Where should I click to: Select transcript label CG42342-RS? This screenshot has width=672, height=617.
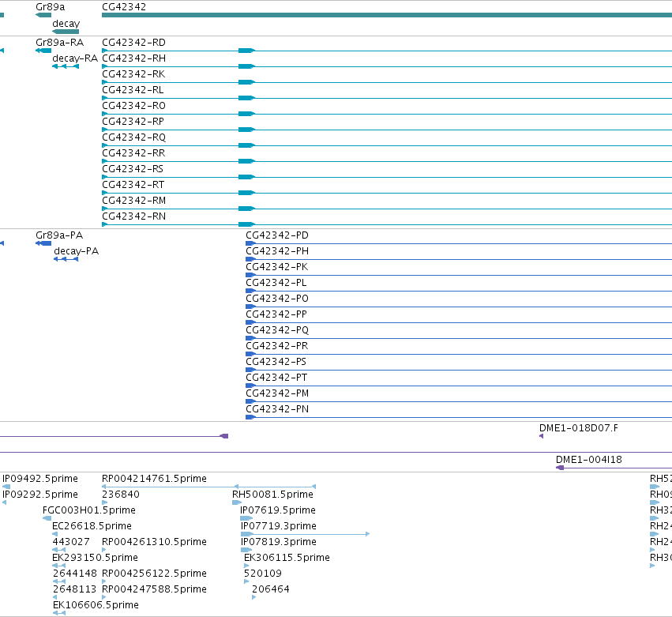point(133,169)
